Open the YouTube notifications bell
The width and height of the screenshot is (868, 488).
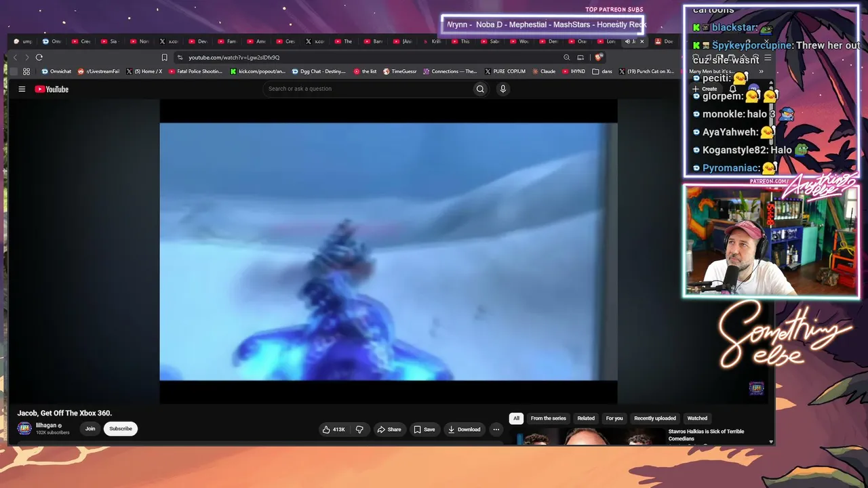[x=732, y=89]
